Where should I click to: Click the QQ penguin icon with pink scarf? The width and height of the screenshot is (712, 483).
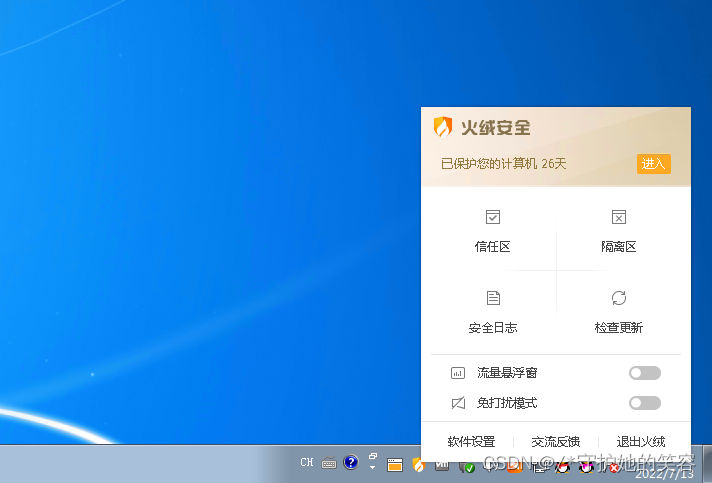point(586,466)
